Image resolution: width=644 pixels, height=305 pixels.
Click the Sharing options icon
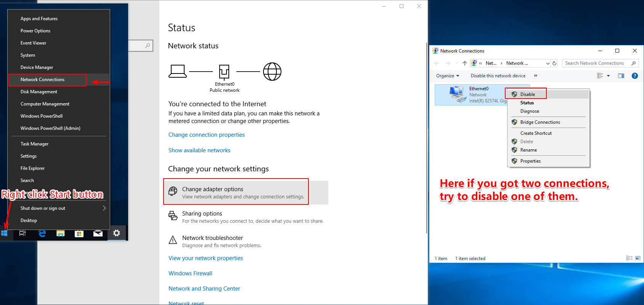173,216
